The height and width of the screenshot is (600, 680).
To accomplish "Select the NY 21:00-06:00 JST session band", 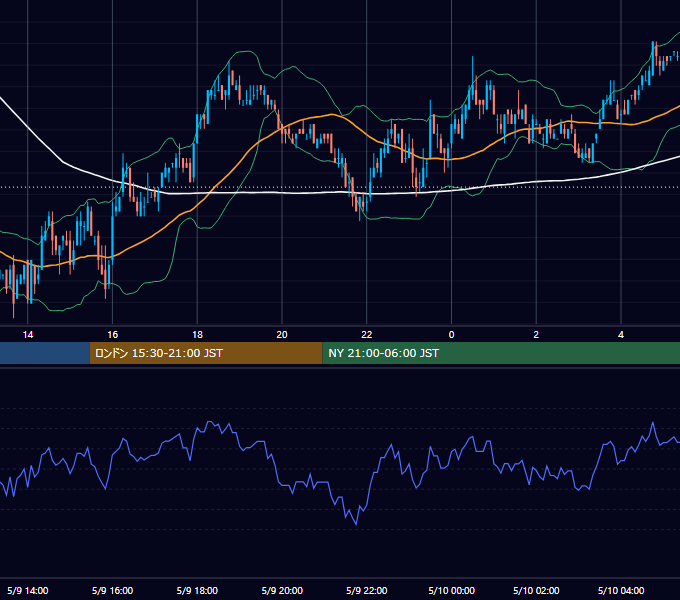I will (501, 353).
